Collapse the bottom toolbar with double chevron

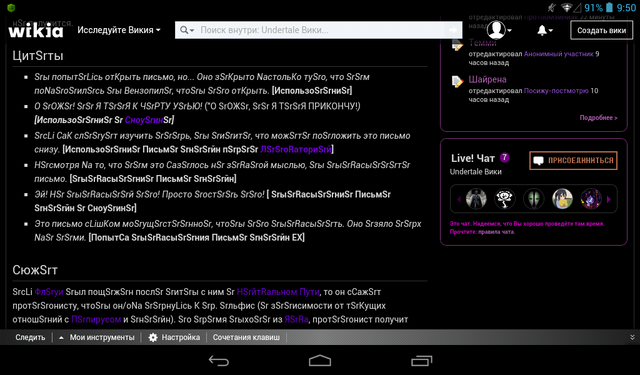click(x=632, y=337)
